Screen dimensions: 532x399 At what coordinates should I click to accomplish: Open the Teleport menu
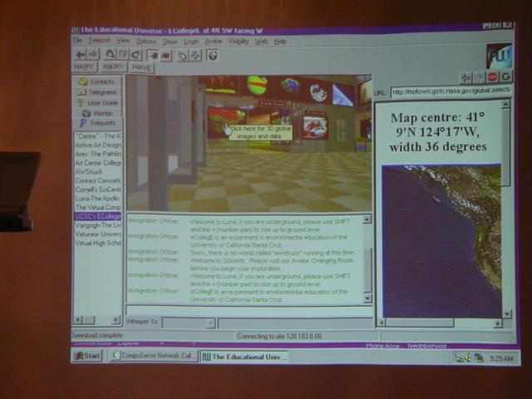tap(99, 41)
